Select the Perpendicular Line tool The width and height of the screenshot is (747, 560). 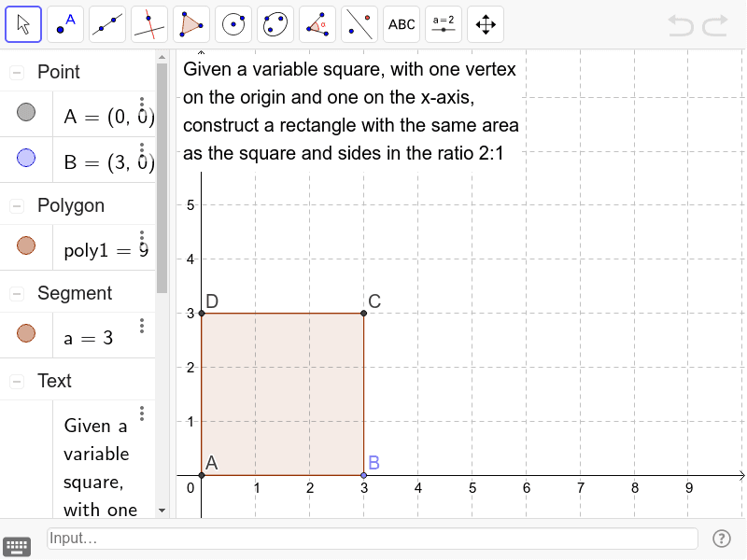pyautogui.click(x=149, y=24)
